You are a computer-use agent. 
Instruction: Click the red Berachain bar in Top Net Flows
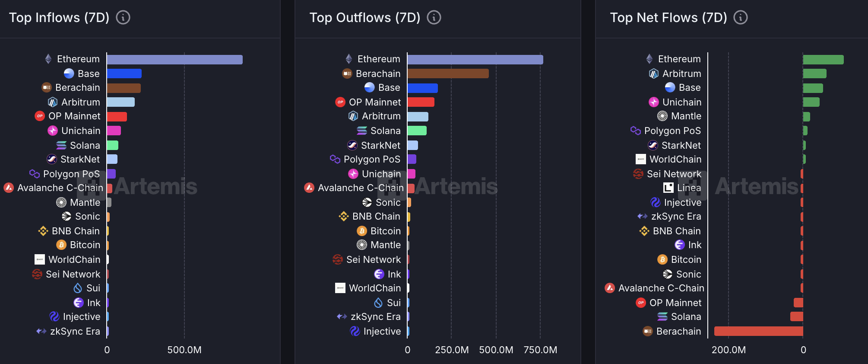point(759,331)
